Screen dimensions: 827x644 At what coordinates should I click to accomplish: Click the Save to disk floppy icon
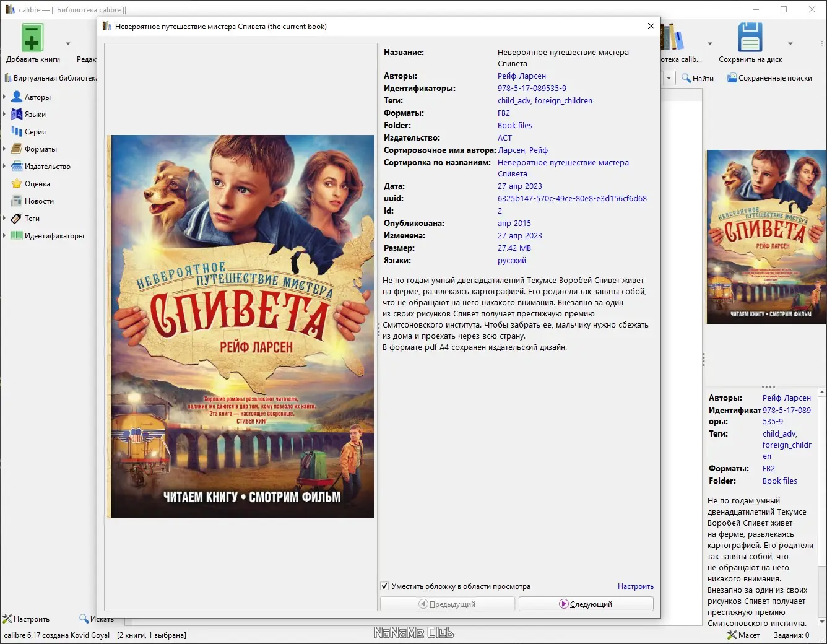750,38
